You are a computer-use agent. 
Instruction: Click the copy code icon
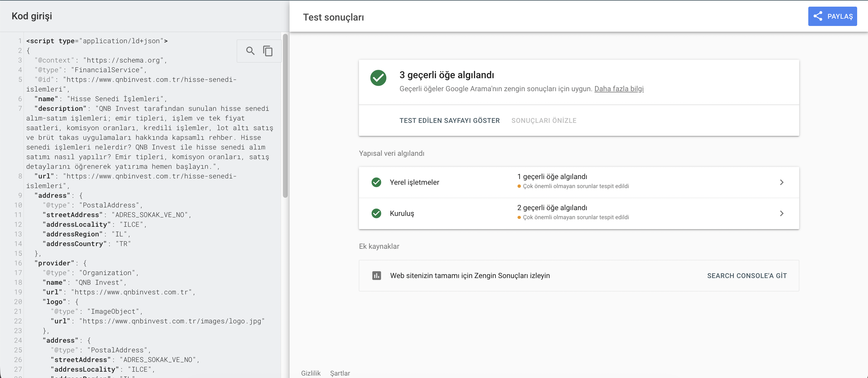pyautogui.click(x=268, y=51)
